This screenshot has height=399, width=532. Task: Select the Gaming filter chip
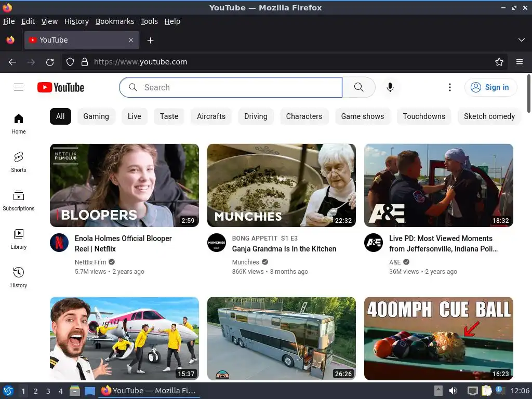click(x=96, y=116)
